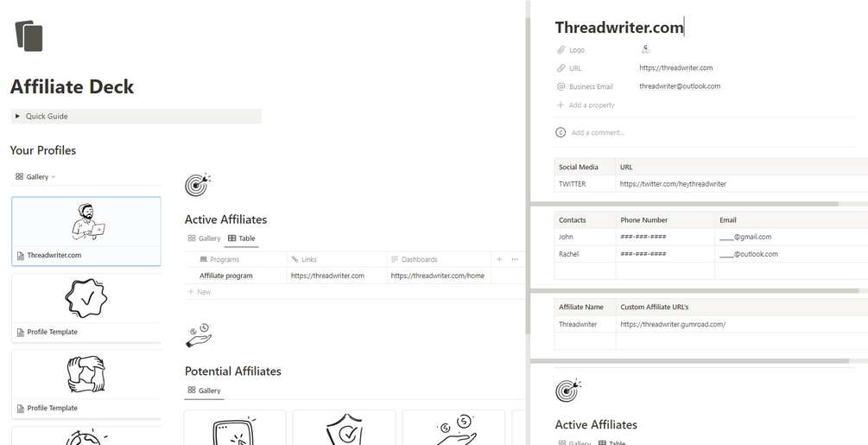Open the Profile Template card with checkmark badge

(x=86, y=308)
